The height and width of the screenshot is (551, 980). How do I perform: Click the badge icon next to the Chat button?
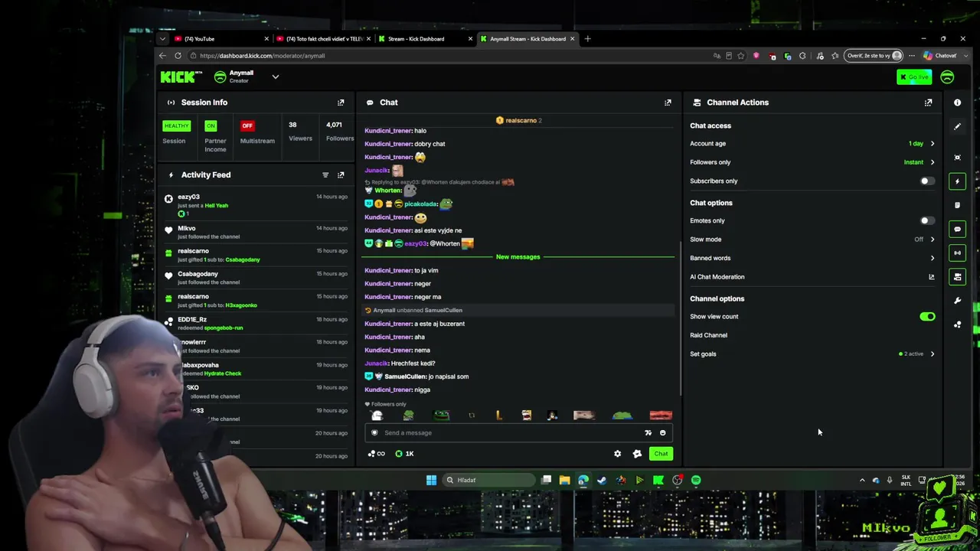637,454
